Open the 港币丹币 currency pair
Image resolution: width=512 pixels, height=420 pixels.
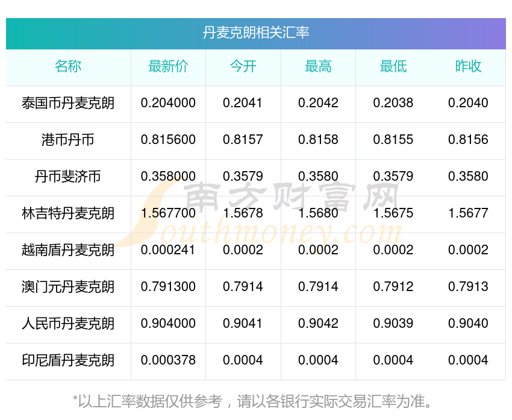(68, 140)
